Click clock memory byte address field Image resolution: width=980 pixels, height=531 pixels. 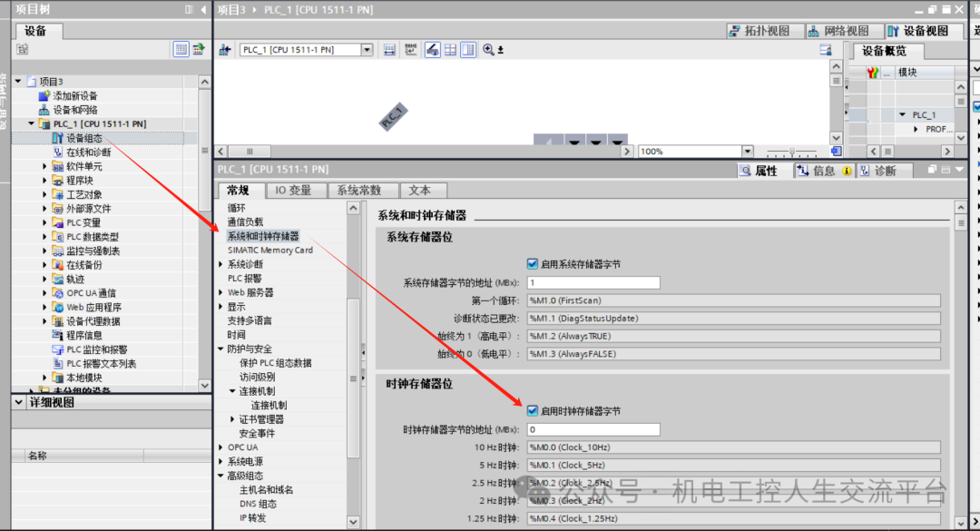[593, 429]
